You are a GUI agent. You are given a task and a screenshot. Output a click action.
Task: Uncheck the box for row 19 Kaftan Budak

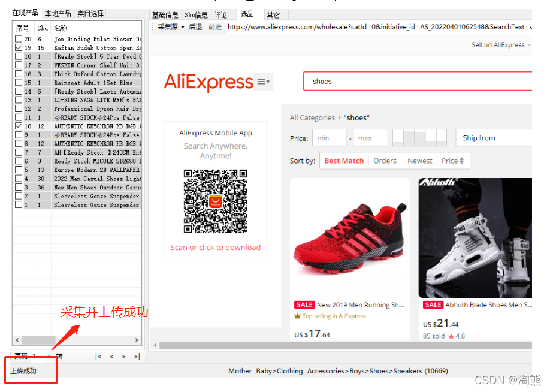click(x=19, y=47)
